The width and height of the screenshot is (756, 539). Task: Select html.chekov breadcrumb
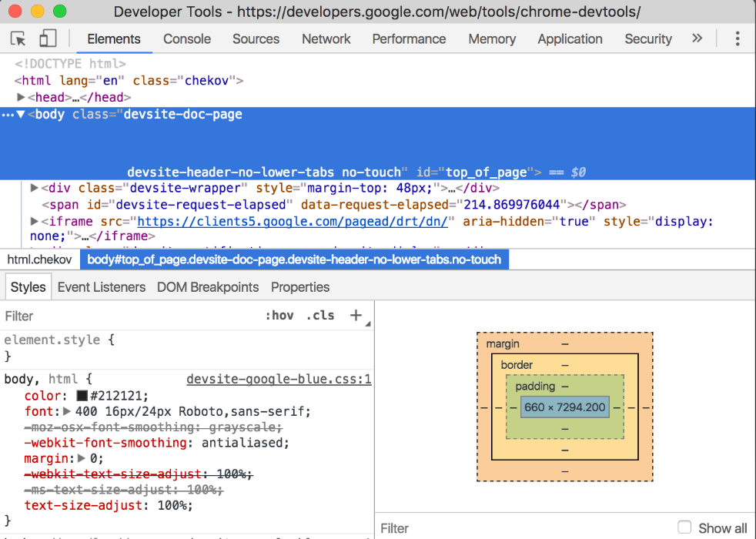pos(39,259)
